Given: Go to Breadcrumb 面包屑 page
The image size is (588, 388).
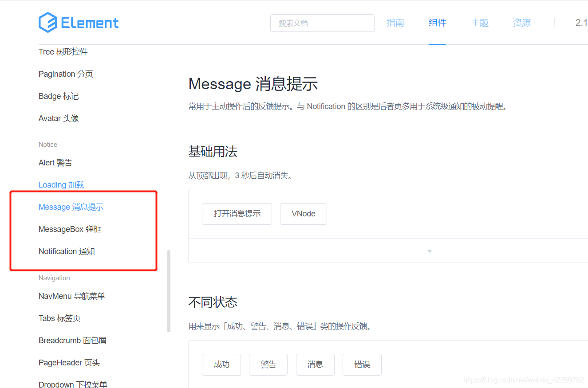Looking at the screenshot, I should 72,341.
